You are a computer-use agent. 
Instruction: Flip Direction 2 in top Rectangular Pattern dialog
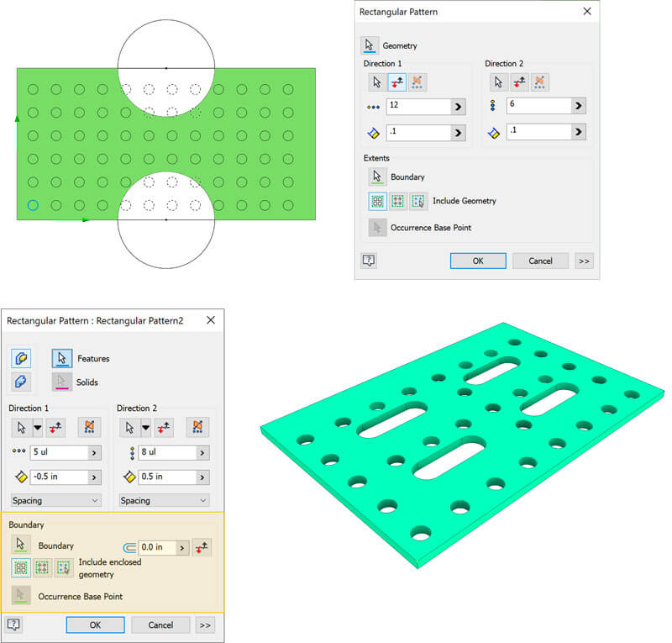[519, 82]
